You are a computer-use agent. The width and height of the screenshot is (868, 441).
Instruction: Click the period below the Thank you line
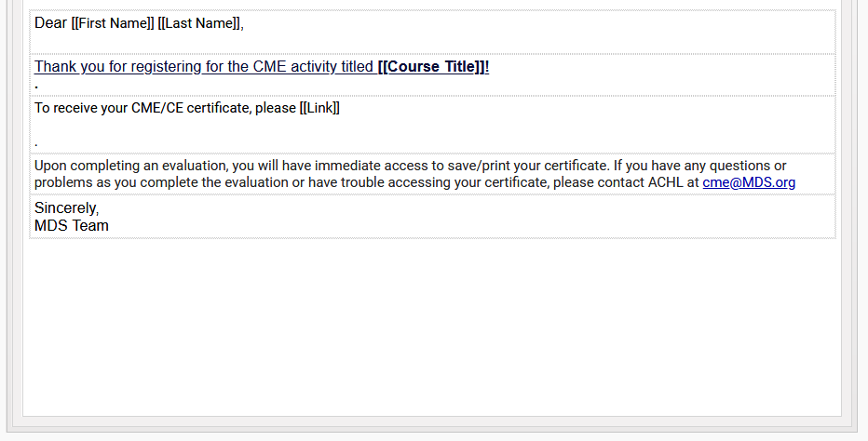click(x=36, y=87)
